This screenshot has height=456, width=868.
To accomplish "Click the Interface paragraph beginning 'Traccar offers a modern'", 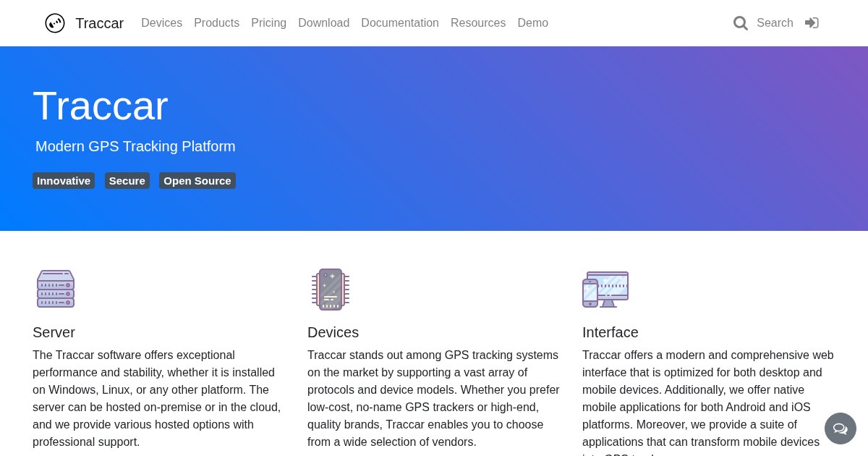I will pos(709,402).
